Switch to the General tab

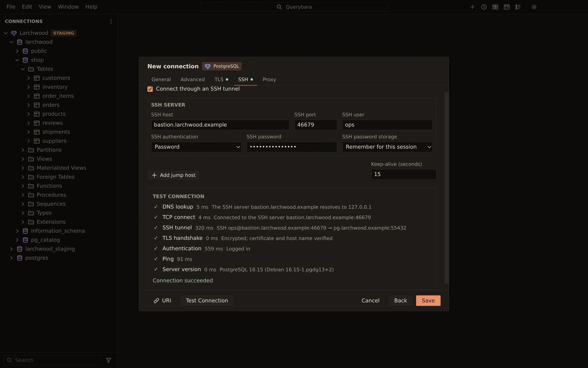pos(161,80)
